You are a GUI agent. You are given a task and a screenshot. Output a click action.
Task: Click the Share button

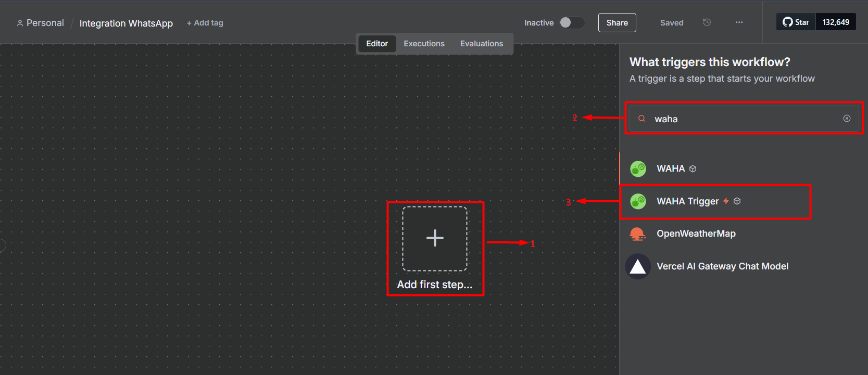[617, 22]
